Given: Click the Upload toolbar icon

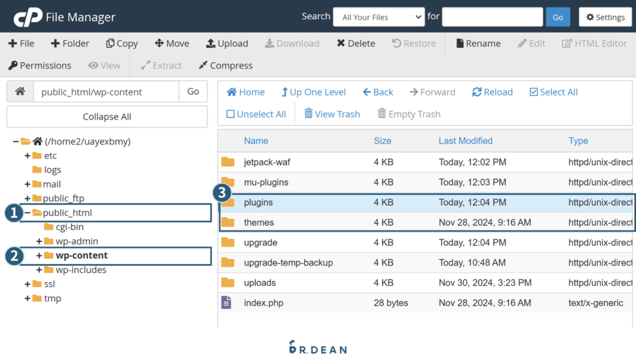Looking at the screenshot, I should click(211, 43).
